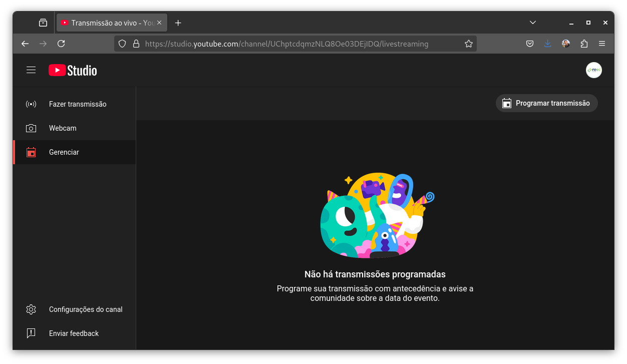
Task: Expand the list all tabs chevron
Action: [533, 23]
